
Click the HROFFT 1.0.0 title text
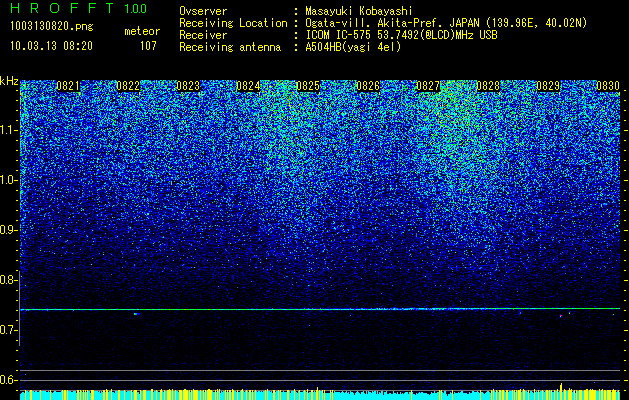pyautogui.click(x=79, y=8)
